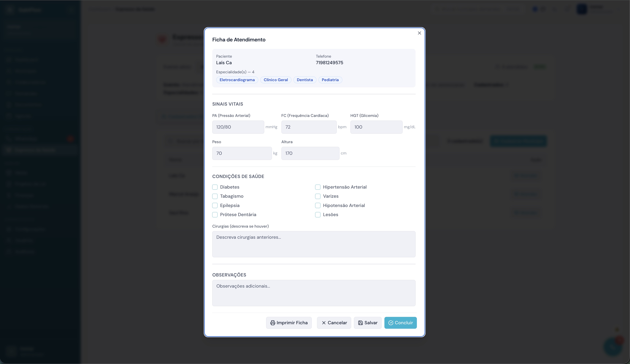Click the Cirurgias description text area
The height and width of the screenshot is (364, 630).
click(314, 244)
